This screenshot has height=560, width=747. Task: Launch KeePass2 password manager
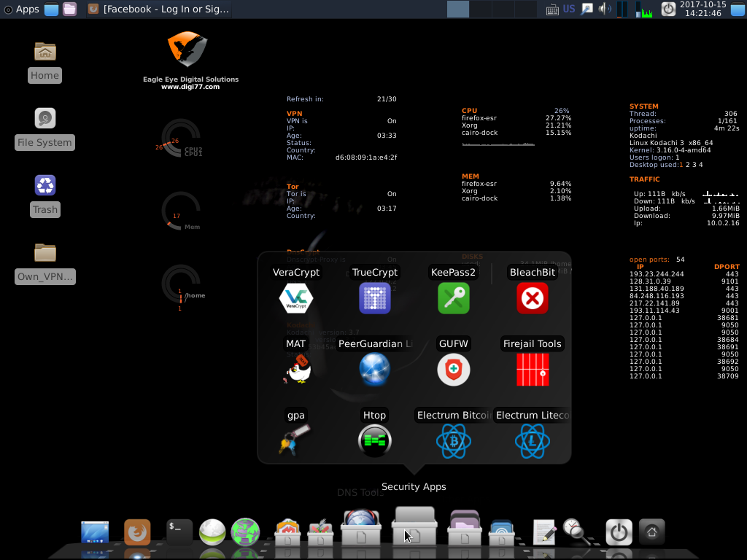coord(454,298)
